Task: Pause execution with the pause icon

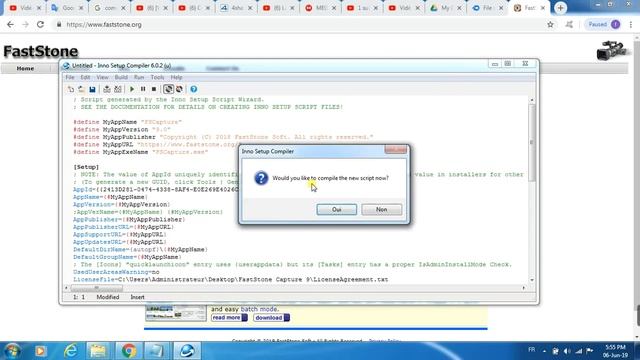Action: click(x=143, y=89)
